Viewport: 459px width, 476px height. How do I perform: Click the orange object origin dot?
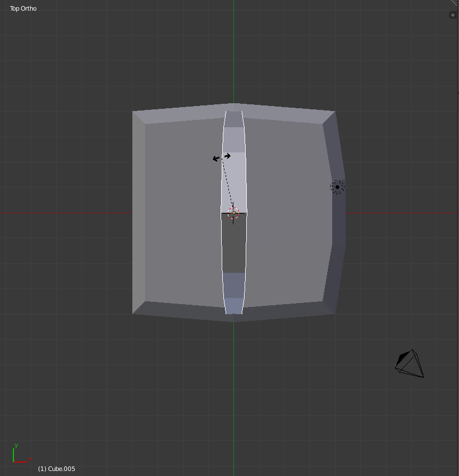tap(233, 213)
